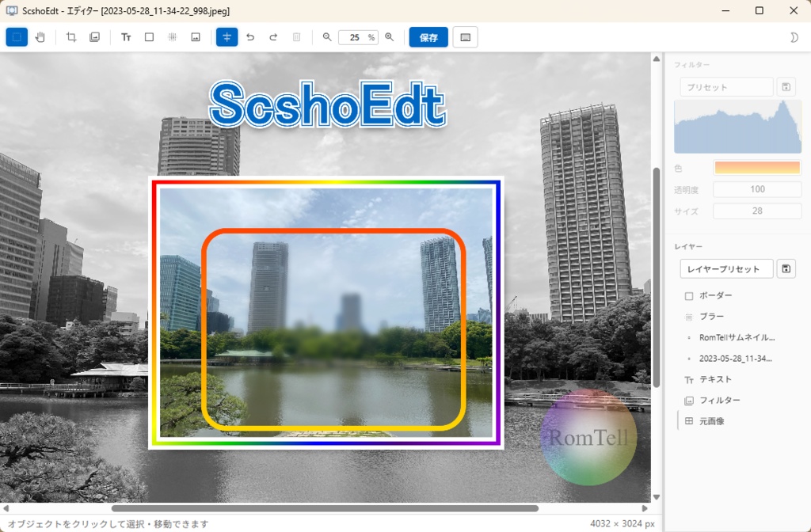Click the Undo arrow icon
This screenshot has width=811, height=532.
pyautogui.click(x=249, y=36)
